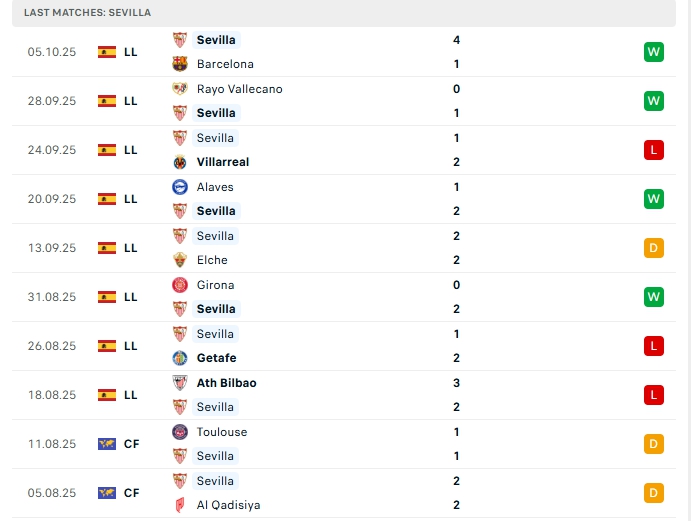Click the Villarreal yellow crest icon
This screenshot has width=691, height=521.
pyautogui.click(x=180, y=162)
